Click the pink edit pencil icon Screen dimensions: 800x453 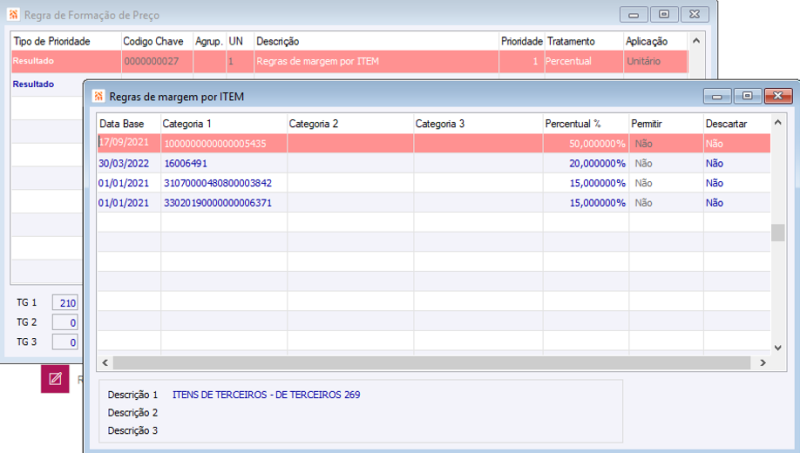55,379
